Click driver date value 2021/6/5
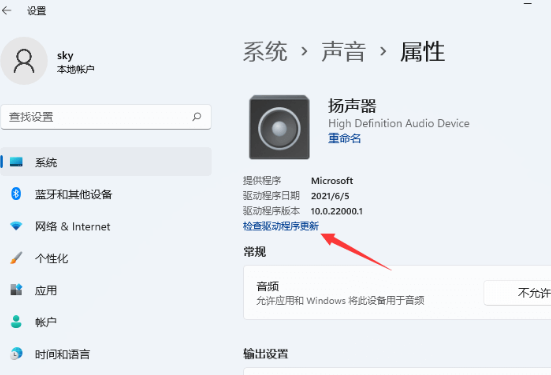The width and height of the screenshot is (551, 375). click(x=330, y=196)
